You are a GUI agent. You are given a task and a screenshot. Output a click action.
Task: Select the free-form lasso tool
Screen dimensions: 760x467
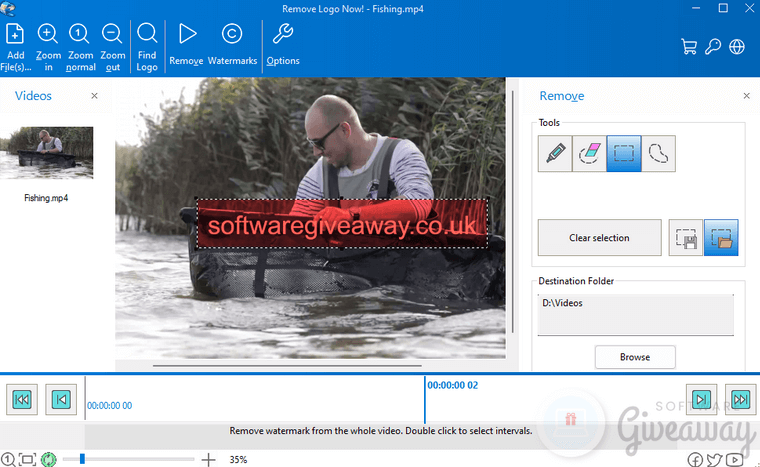(658, 154)
